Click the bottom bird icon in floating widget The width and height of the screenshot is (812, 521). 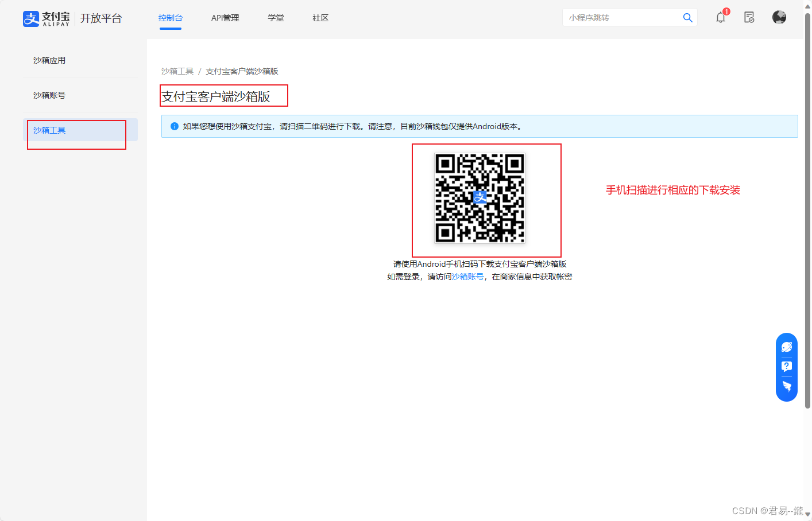[x=787, y=386]
